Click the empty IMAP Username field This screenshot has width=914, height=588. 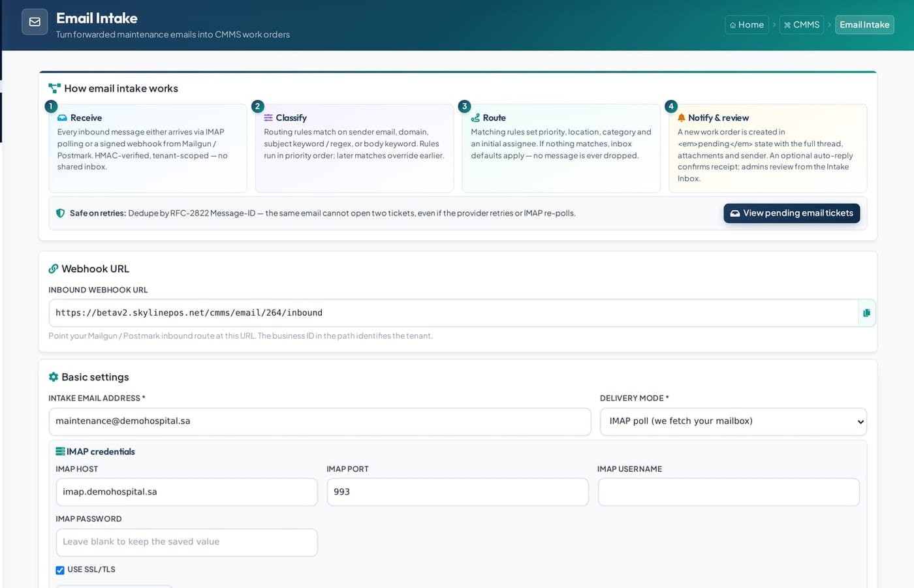coord(729,492)
